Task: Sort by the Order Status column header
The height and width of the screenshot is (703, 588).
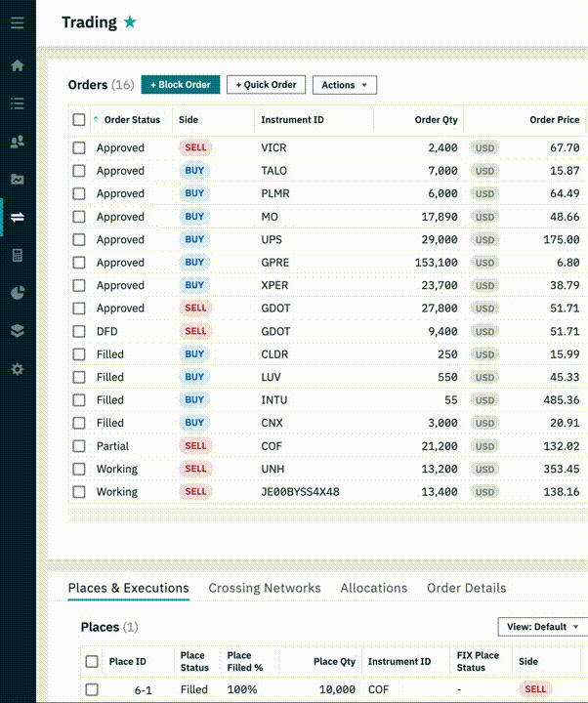Action: [132, 120]
